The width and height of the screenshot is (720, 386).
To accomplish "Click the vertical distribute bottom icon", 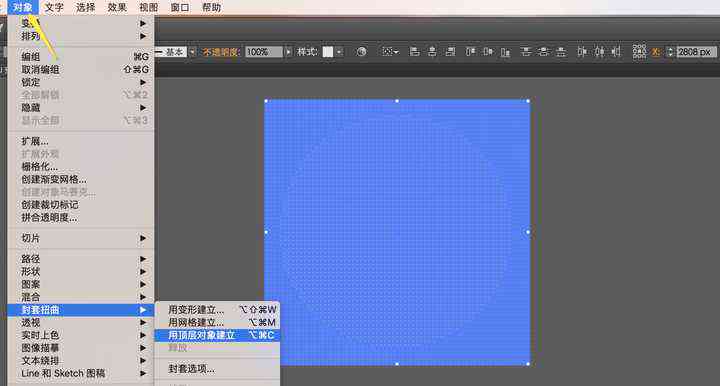I will [x=561, y=52].
